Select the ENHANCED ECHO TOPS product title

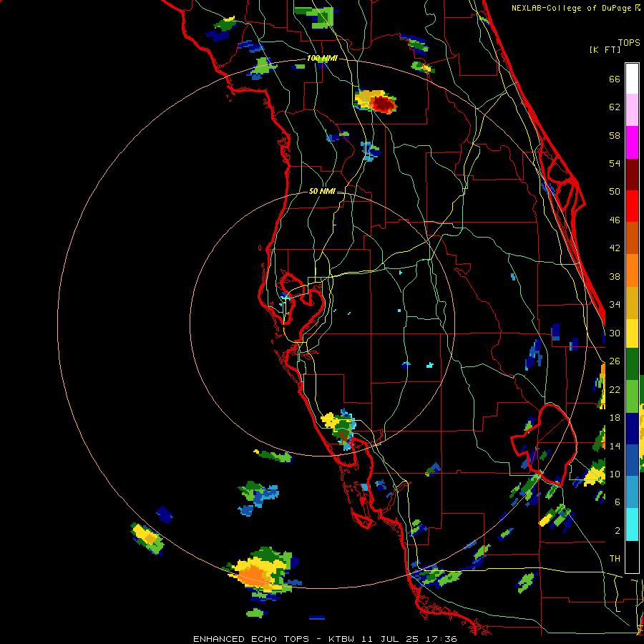tap(251, 639)
